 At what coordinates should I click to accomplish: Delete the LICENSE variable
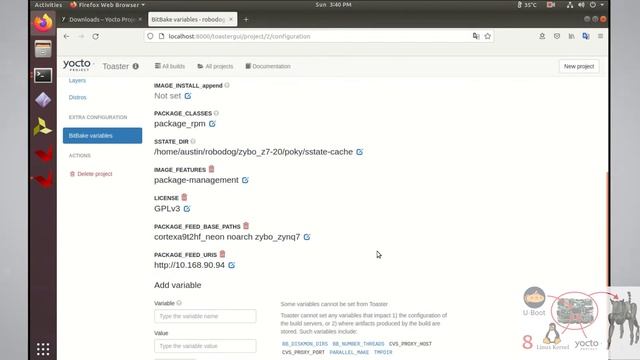pos(184,197)
